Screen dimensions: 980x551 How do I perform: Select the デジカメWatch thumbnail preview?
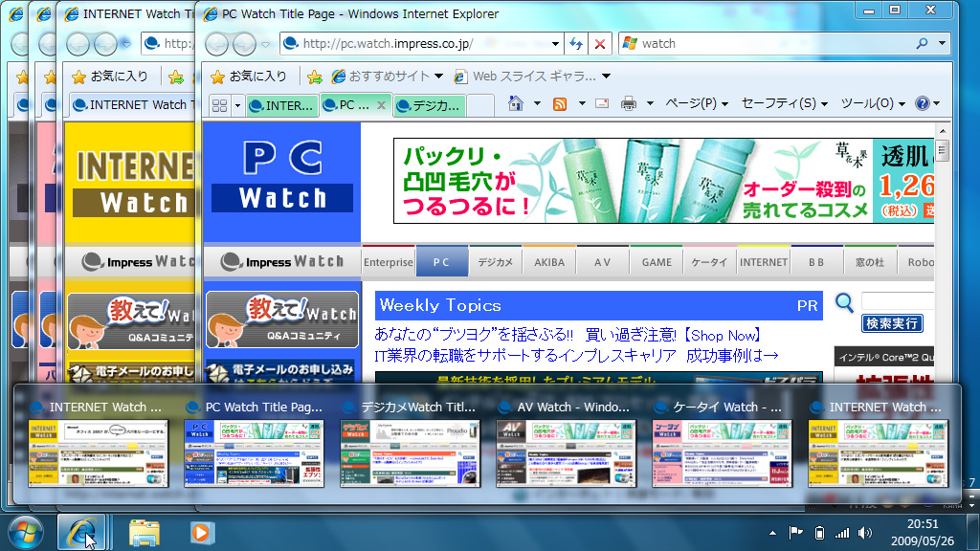coord(410,453)
